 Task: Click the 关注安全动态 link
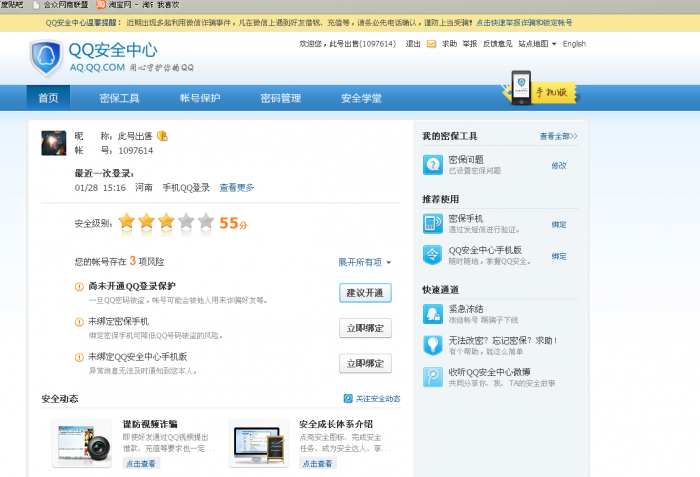378,399
